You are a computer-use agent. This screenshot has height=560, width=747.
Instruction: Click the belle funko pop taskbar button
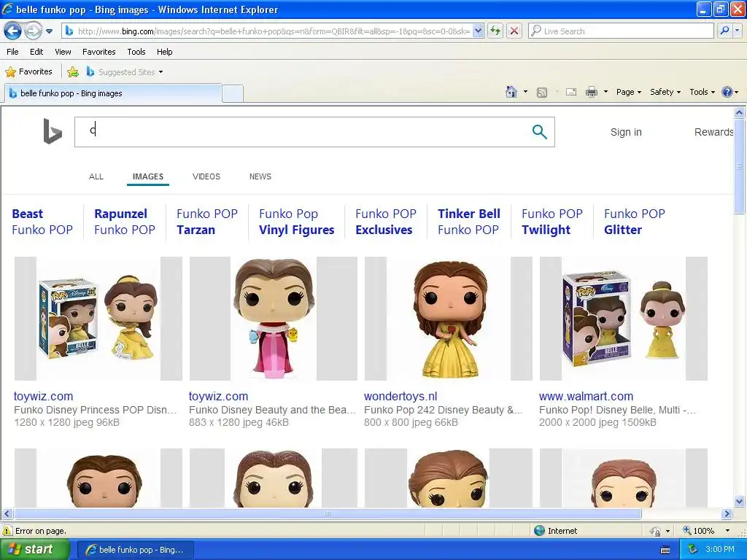(134, 550)
